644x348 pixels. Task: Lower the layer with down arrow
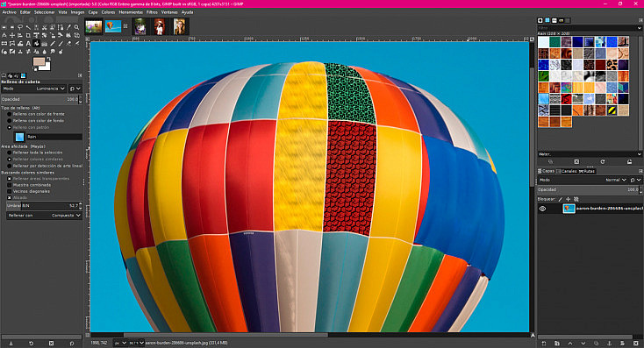[x=583, y=343]
